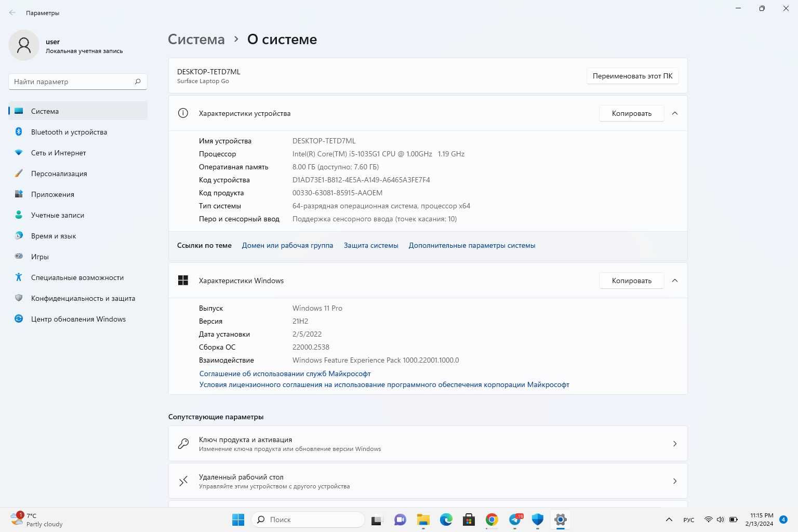Go to Персонализация section
Screen dimensions: 798x532
pos(78,174)
